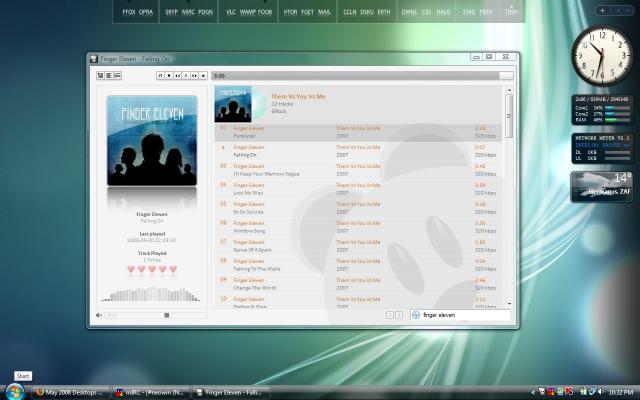The image size is (640, 400).
Task: Open the HALO shortcut in the top bar
Action: (443, 12)
